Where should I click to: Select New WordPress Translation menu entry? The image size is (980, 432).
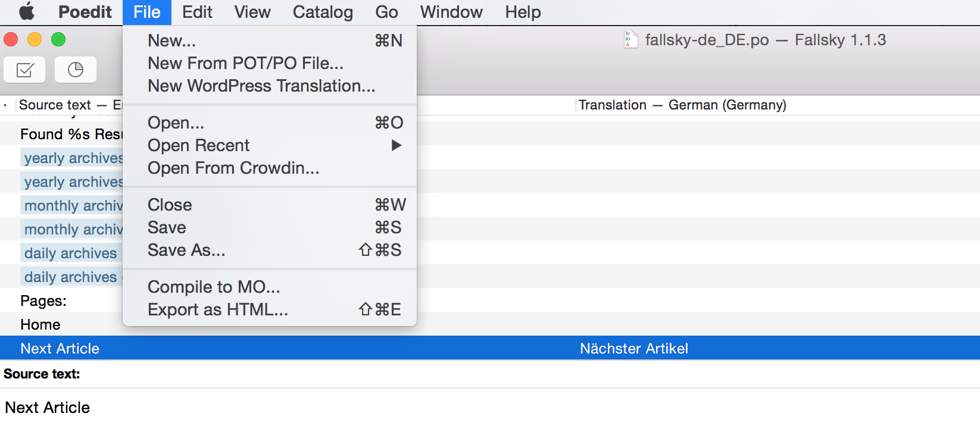[261, 86]
